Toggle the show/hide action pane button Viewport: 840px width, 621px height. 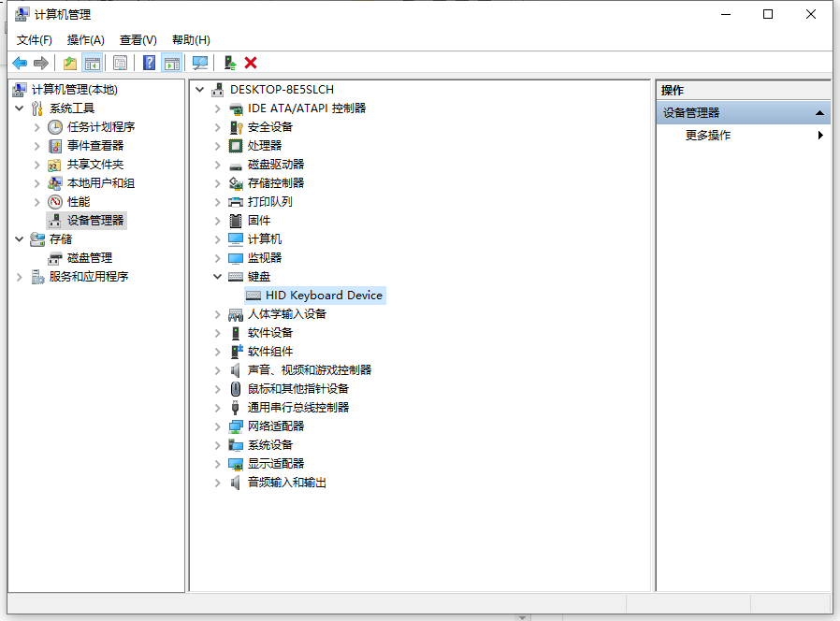(x=171, y=63)
